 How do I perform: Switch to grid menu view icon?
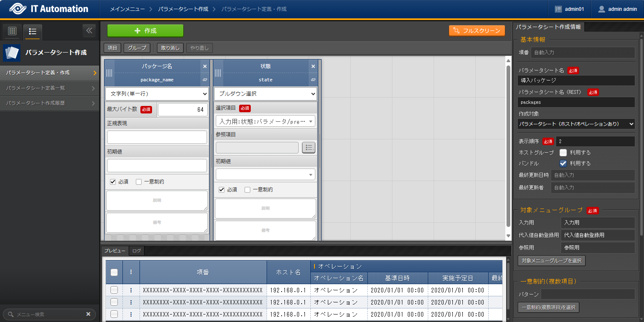click(x=12, y=31)
